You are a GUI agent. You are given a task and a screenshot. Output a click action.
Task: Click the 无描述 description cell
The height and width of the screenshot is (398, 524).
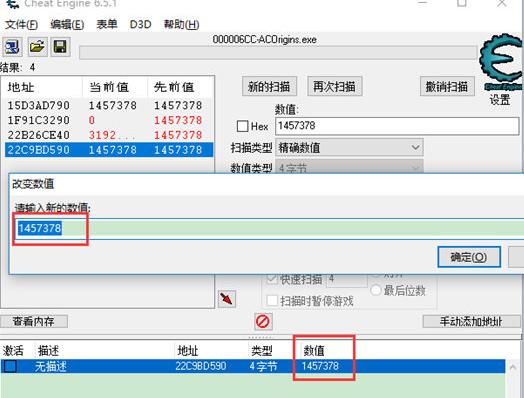pos(50,366)
